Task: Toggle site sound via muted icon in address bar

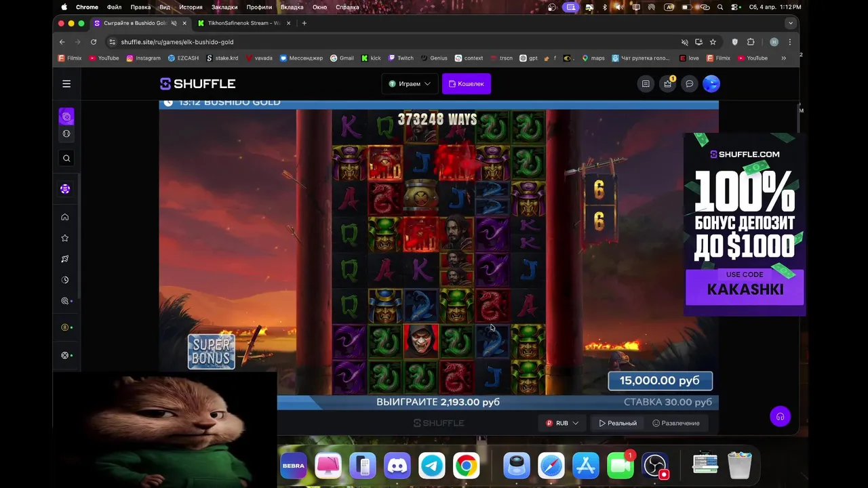Action: point(685,42)
